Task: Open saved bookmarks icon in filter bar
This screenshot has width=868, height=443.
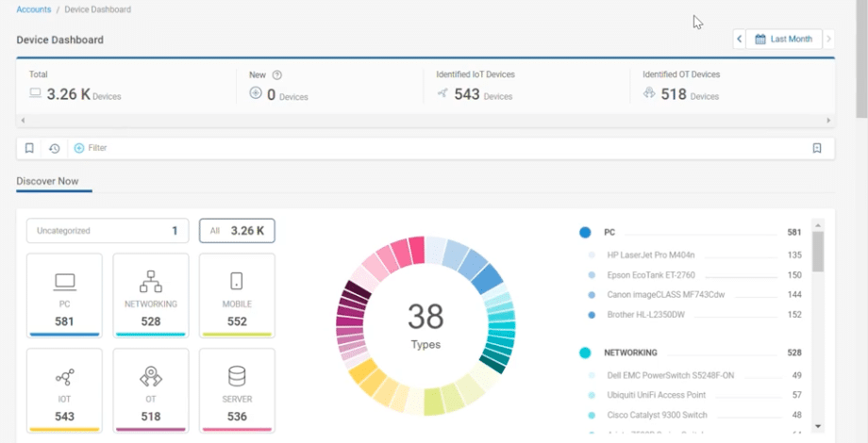Action: [29, 148]
